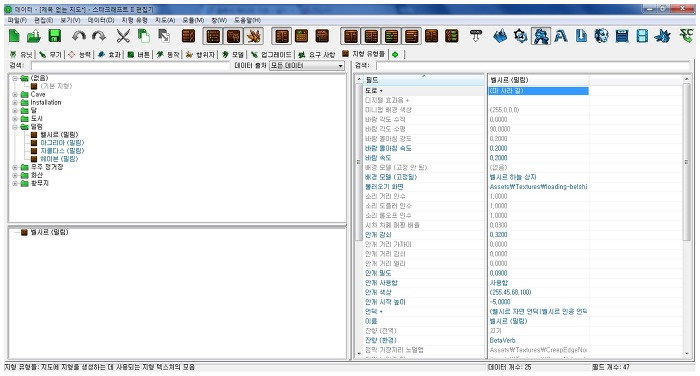This screenshot has height=376, width=700.
Task: Expand the Cave folder
Action: 15,95
